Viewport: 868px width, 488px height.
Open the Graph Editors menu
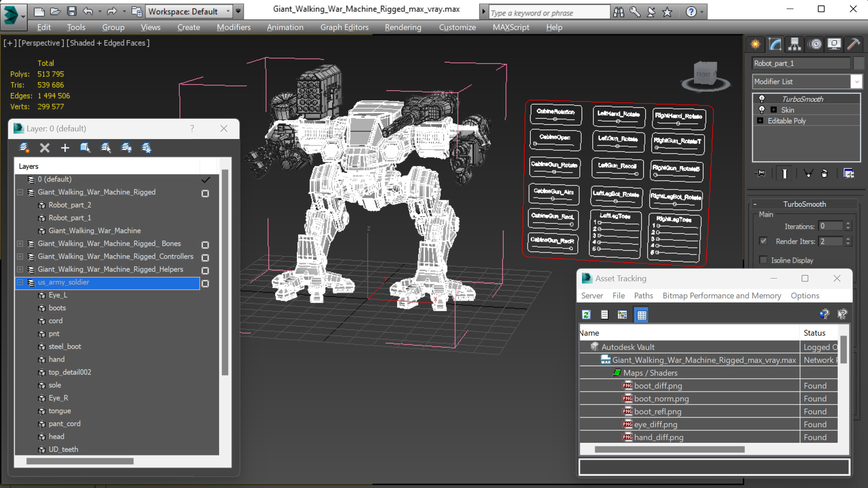pyautogui.click(x=344, y=27)
